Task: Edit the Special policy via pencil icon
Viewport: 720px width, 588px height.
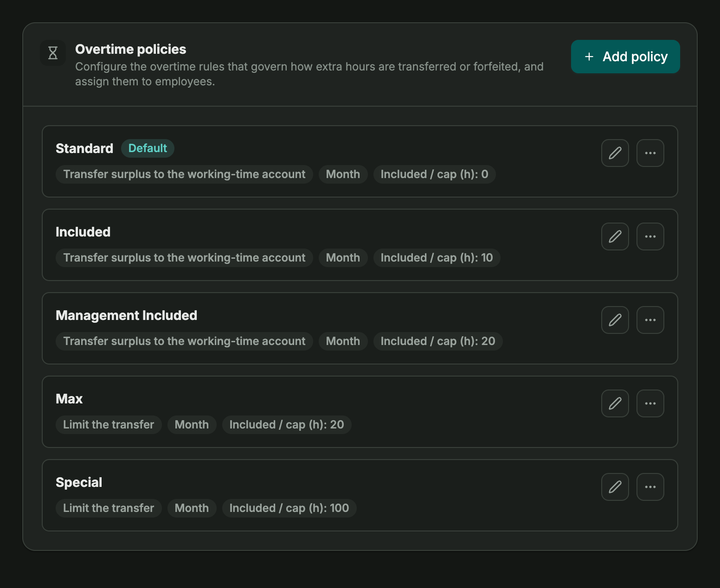Action: pos(615,487)
